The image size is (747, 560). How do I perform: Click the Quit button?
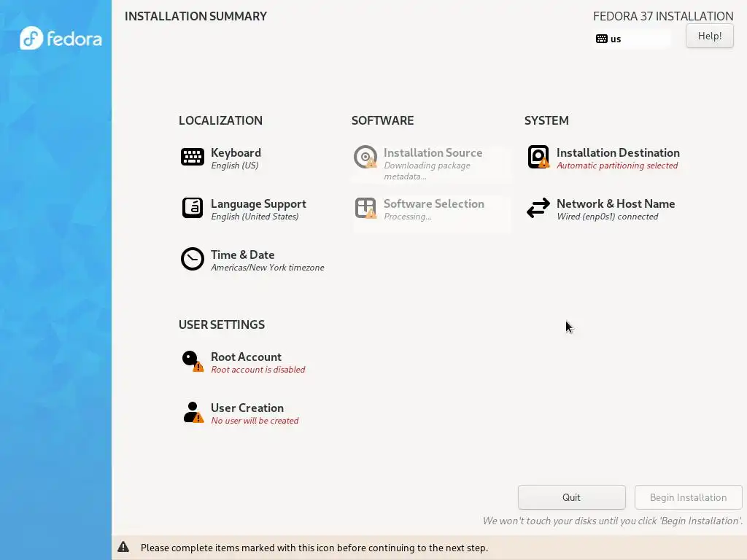tap(572, 497)
